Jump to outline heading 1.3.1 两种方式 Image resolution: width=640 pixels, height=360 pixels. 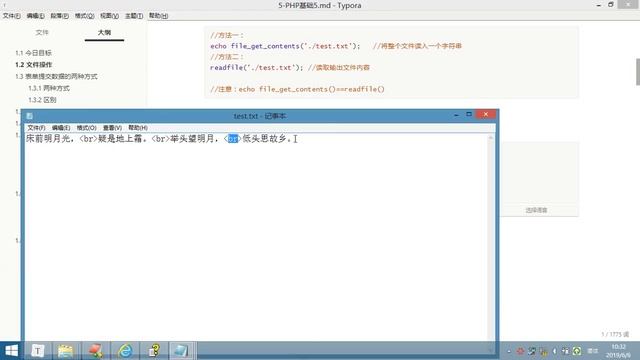[49, 88]
